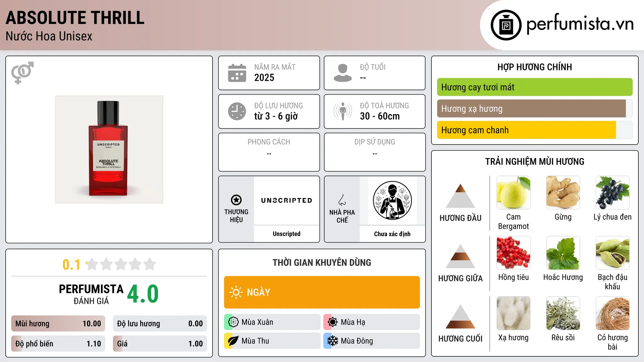Click the sun icon in the NGÀY bar
644x362 pixels.
(236, 292)
